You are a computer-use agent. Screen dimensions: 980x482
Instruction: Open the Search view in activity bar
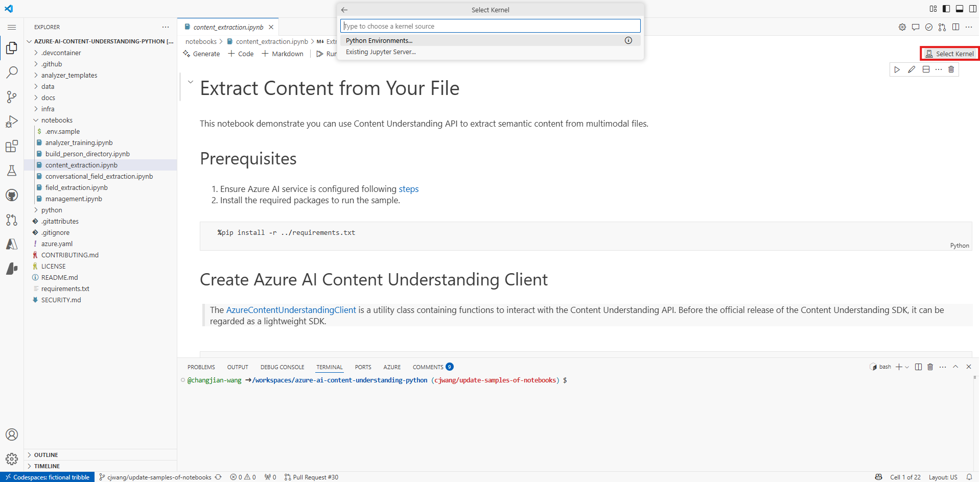pos(12,73)
